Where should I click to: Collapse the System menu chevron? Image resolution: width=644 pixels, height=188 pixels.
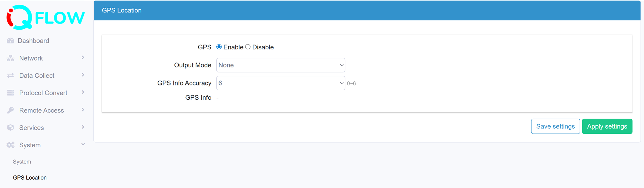click(83, 144)
